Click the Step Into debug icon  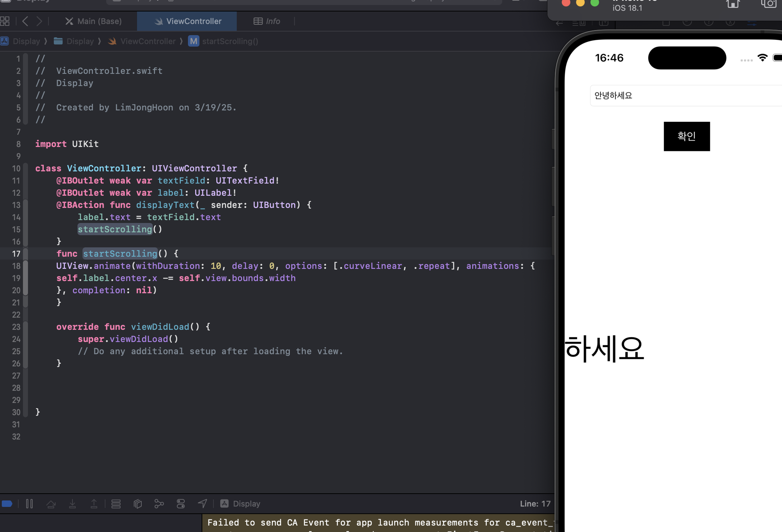click(72, 504)
